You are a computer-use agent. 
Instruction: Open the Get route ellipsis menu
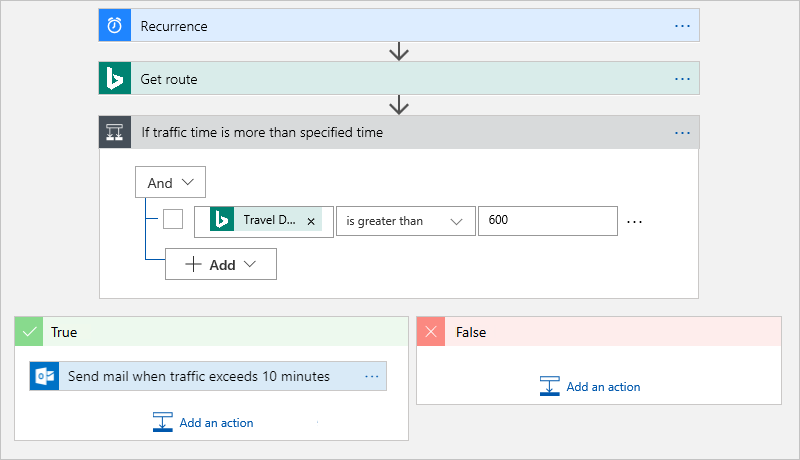click(x=682, y=79)
